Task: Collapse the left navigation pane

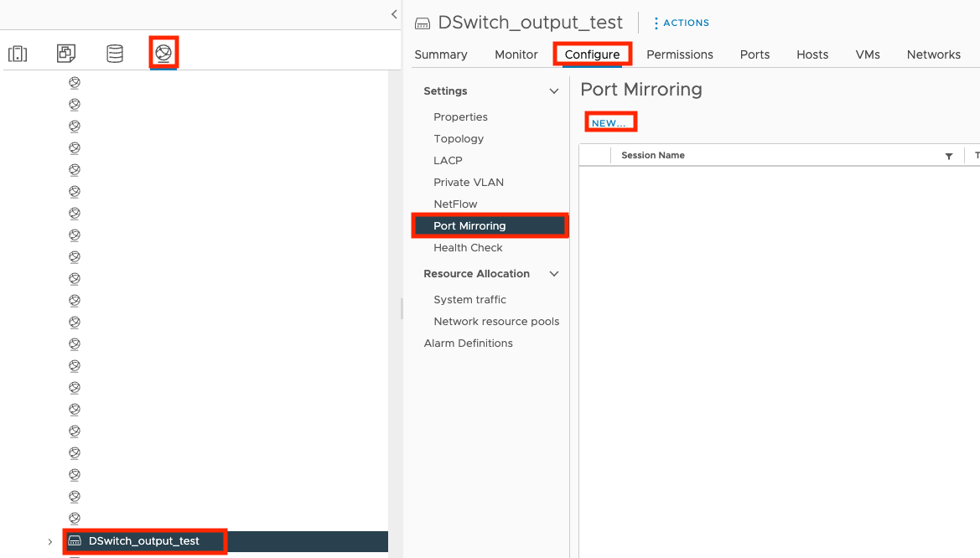Action: 393,13
